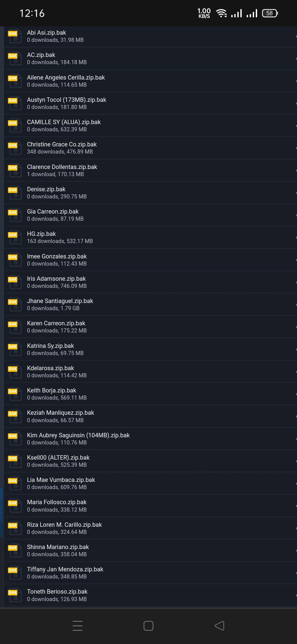Tap the BAK icon next to Toneth Berioso.zip.bak

[14, 595]
